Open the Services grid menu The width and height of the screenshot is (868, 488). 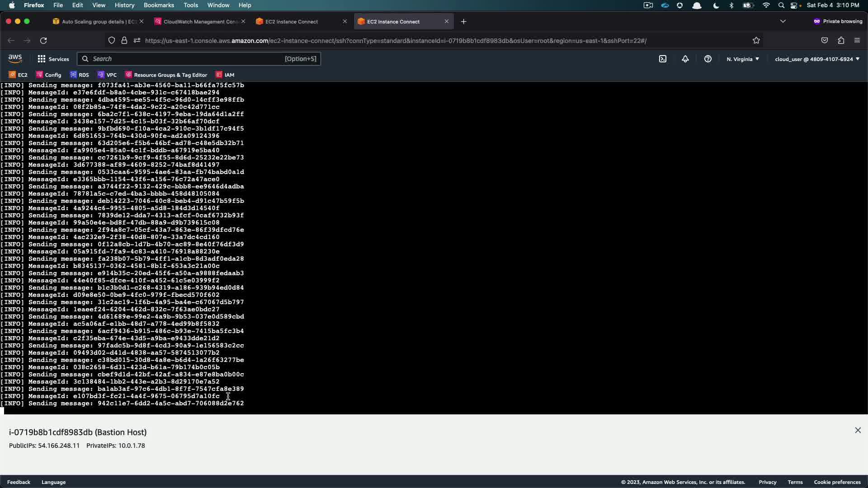(x=53, y=59)
